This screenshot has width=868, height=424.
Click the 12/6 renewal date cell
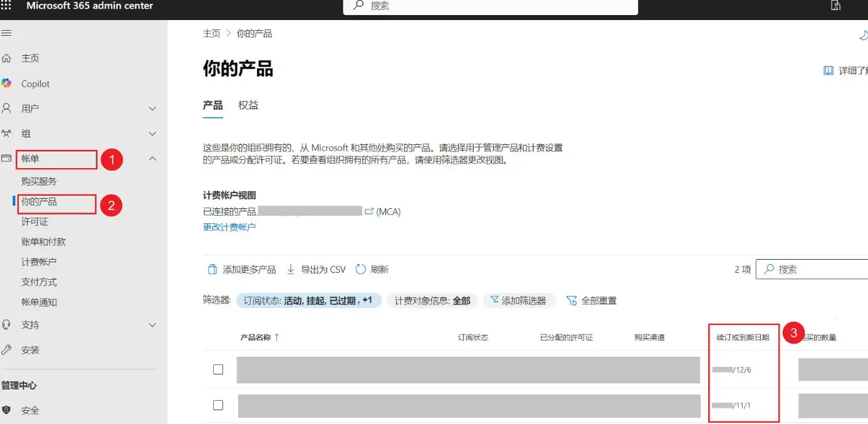tap(732, 369)
